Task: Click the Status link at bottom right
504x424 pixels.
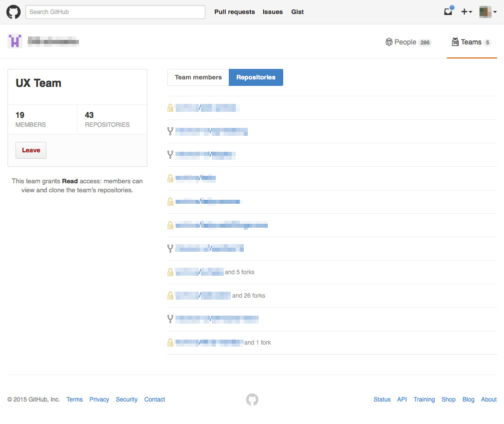Action: [x=382, y=399]
